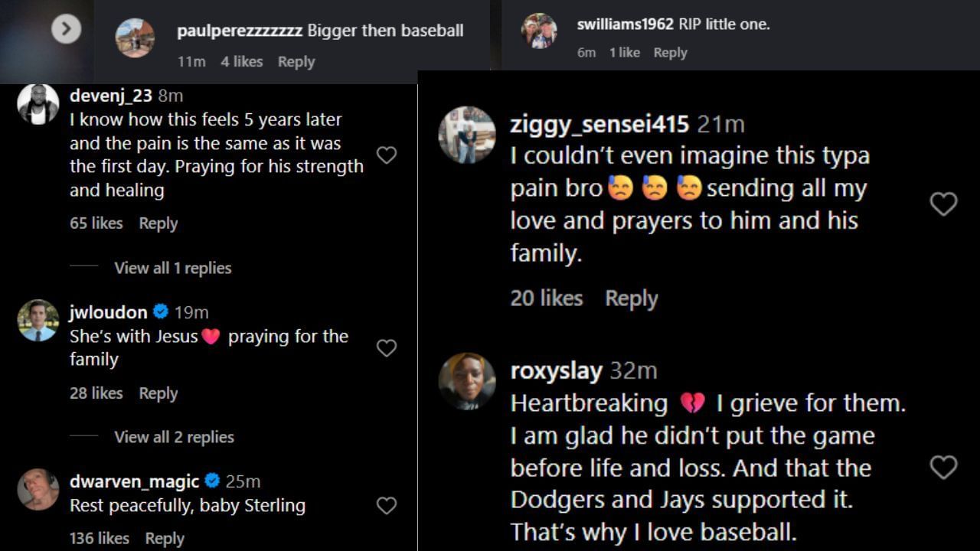
Task: Click the next arrow chevron button
Action: pos(67,30)
